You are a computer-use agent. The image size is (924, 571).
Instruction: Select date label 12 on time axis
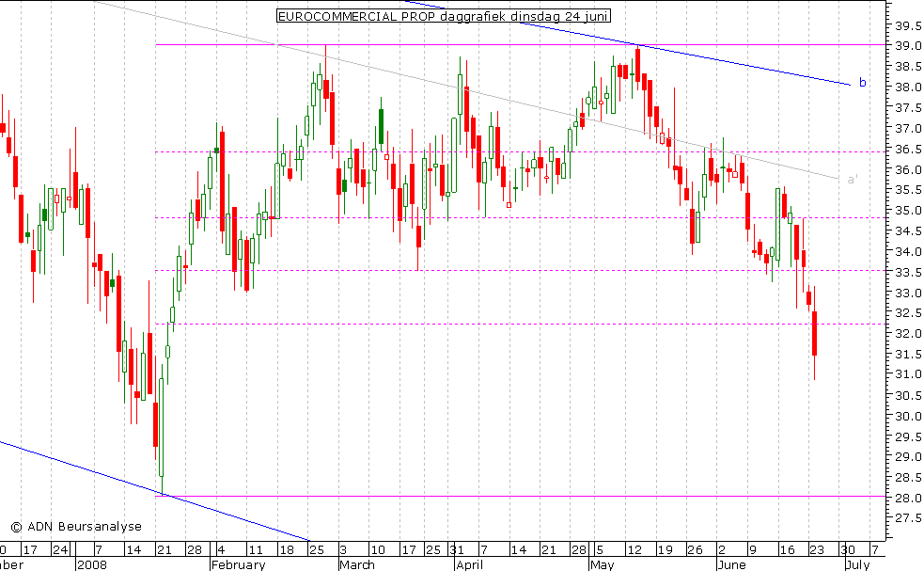point(634,549)
